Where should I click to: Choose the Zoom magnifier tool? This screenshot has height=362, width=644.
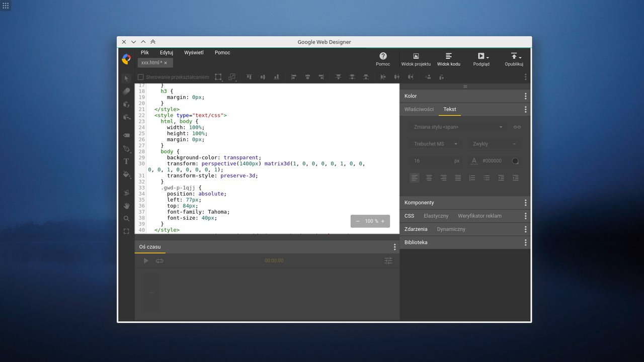pyautogui.click(x=126, y=219)
